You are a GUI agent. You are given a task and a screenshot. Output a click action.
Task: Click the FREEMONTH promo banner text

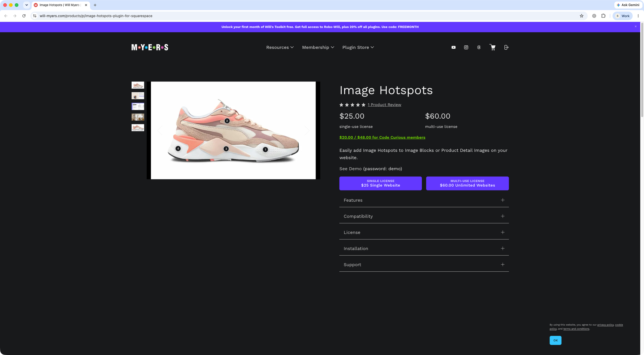click(x=320, y=27)
